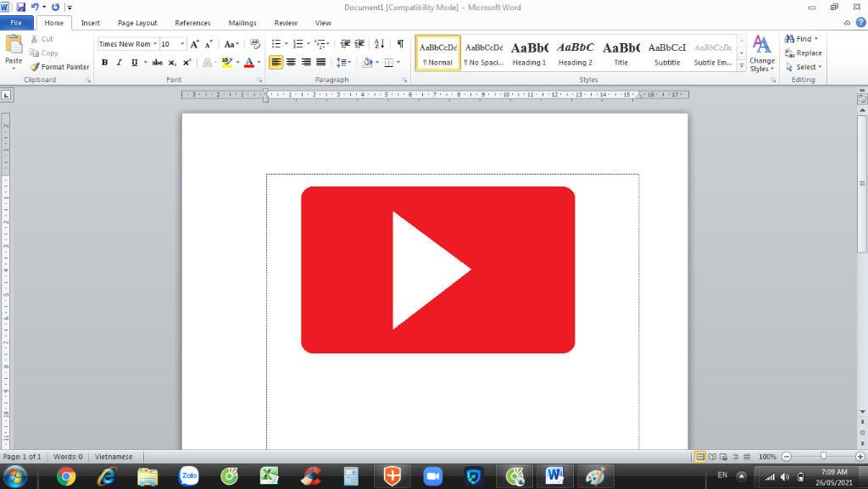Click the Sort icon in Paragraph group
Image resolution: width=868 pixels, height=489 pixels.
tap(379, 44)
